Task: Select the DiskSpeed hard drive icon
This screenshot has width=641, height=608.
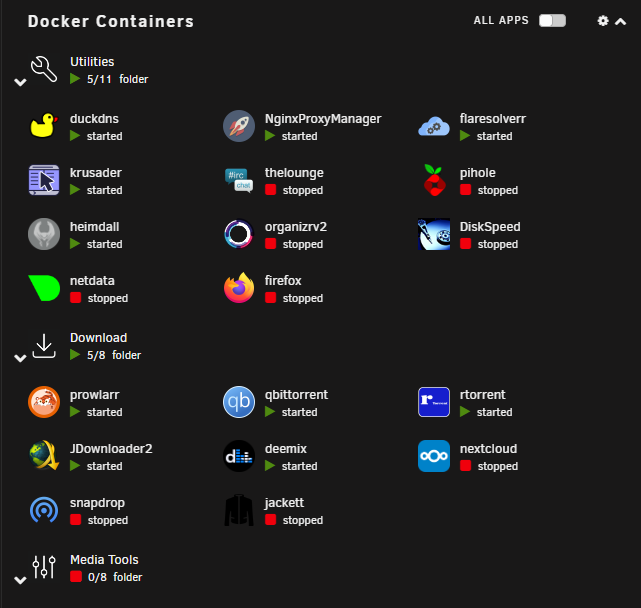Action: pyautogui.click(x=434, y=234)
